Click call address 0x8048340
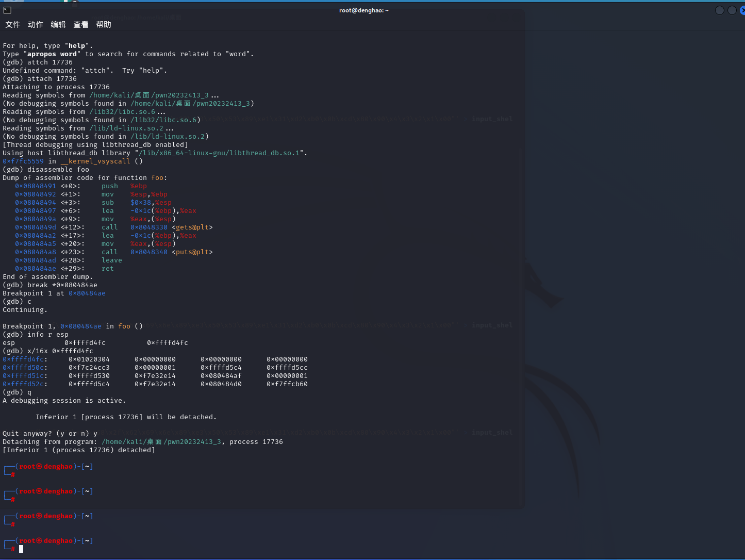The width and height of the screenshot is (745, 560). click(149, 252)
